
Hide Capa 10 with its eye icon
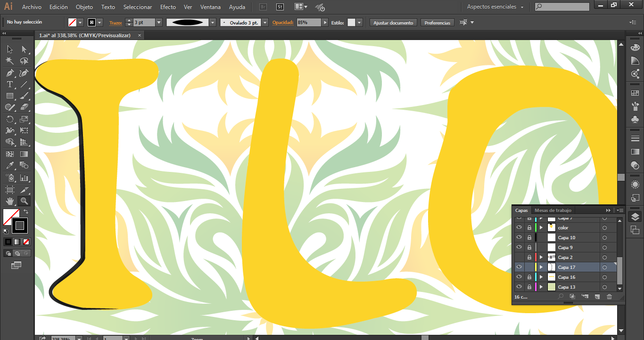519,237
